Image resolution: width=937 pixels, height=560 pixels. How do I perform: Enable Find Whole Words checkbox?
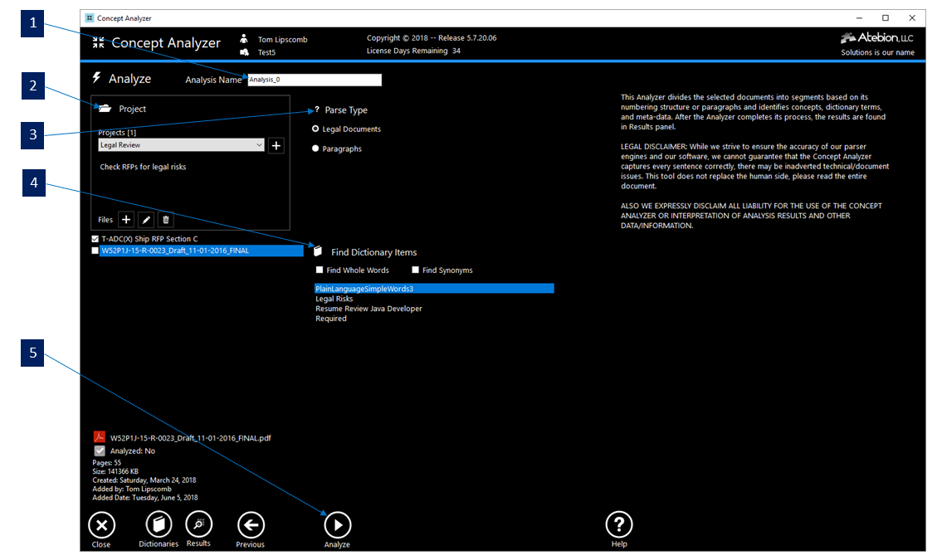click(319, 270)
